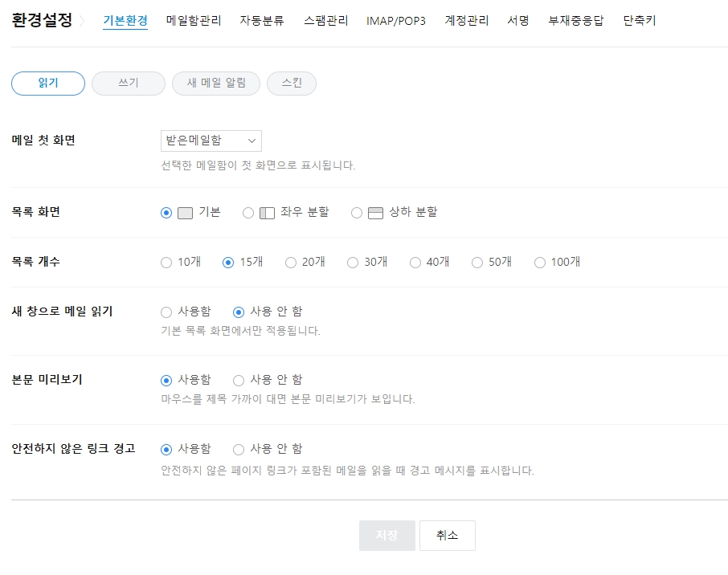Open the 단축키 tab
Screen dimensions: 728x575
pyautogui.click(x=640, y=20)
